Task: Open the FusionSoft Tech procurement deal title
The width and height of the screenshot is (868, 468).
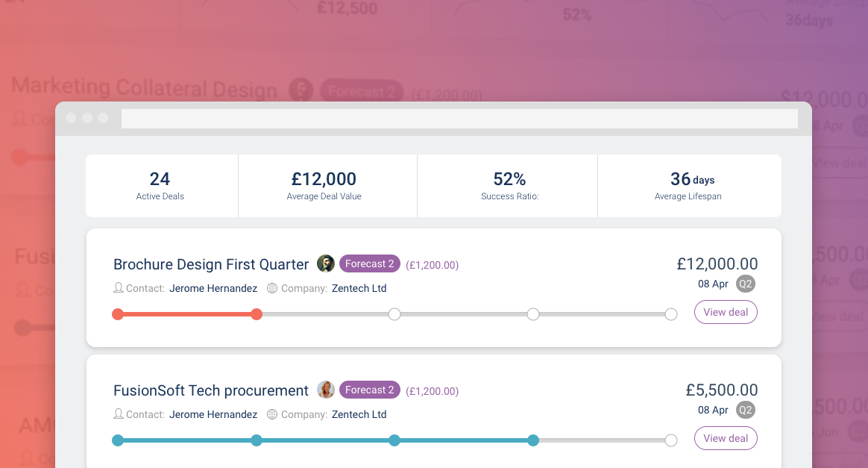Action: [x=211, y=390]
